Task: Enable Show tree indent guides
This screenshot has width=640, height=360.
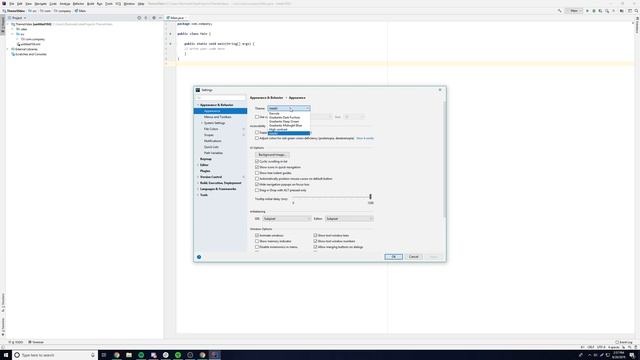Action: coord(257,173)
